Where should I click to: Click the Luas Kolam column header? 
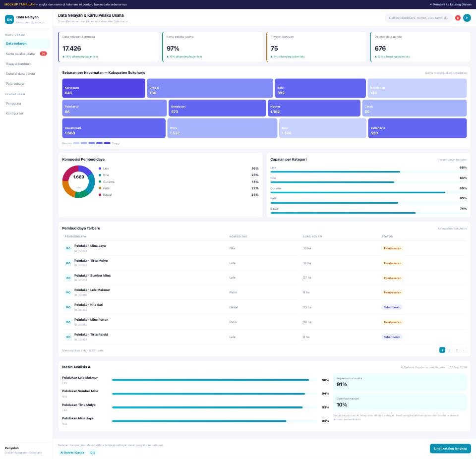pos(313,236)
